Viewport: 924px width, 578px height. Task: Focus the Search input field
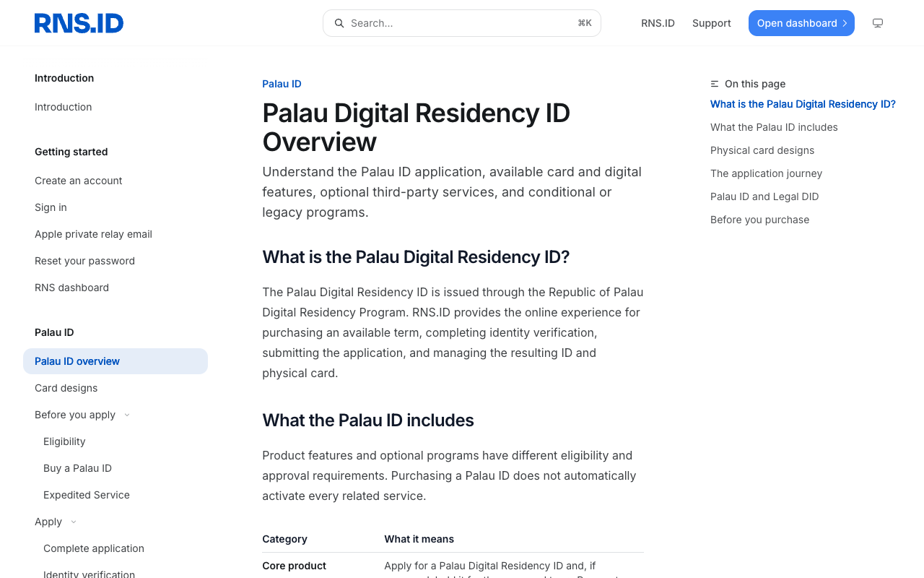click(x=462, y=23)
